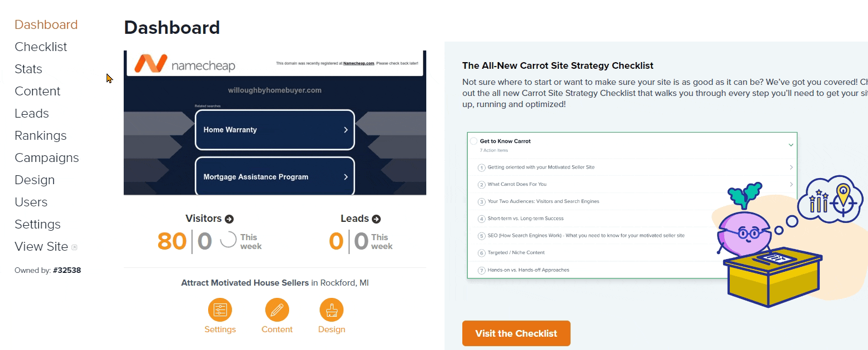Expand the Getting oriented item's arrow
The width and height of the screenshot is (868, 350).
(791, 167)
